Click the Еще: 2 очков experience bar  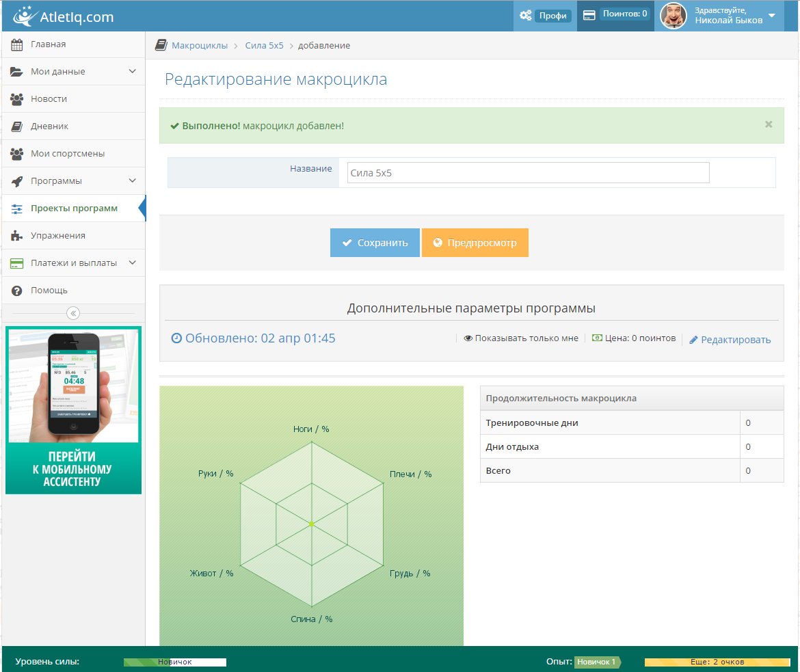[x=717, y=662]
